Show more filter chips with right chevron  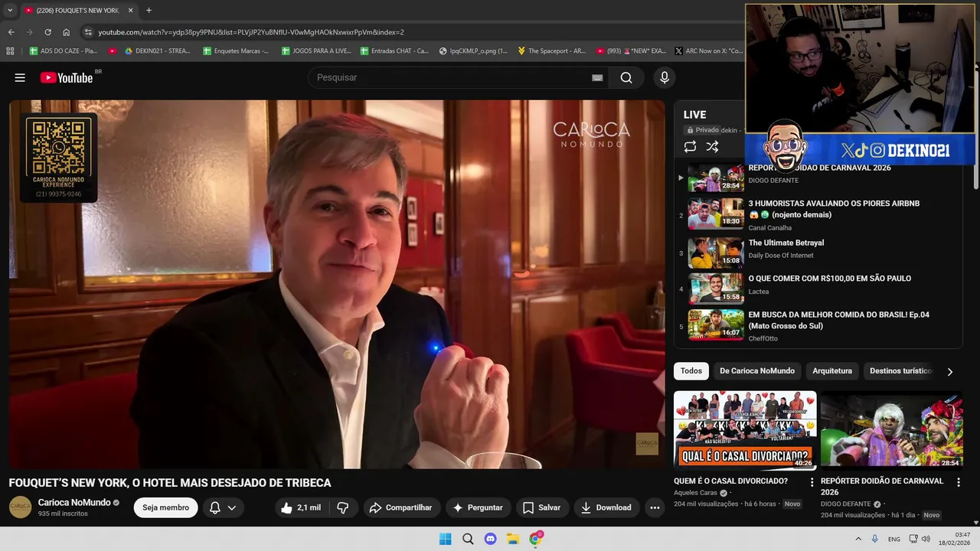pyautogui.click(x=950, y=372)
